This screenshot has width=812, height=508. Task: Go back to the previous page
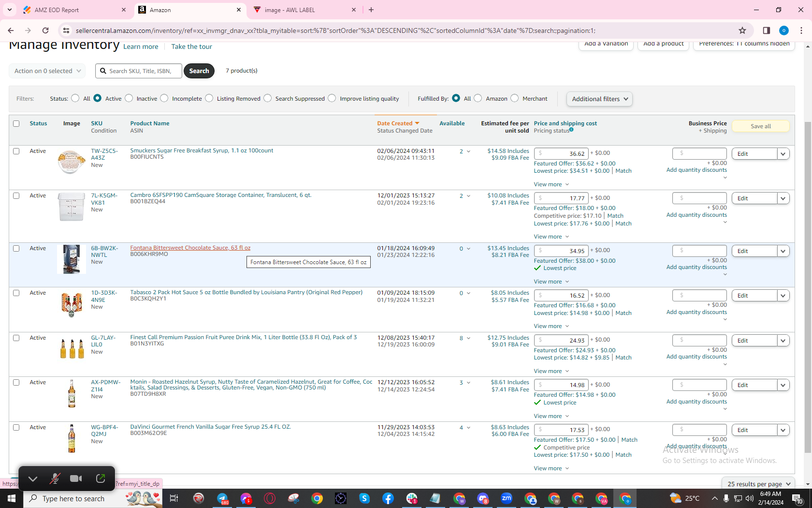[11, 30]
